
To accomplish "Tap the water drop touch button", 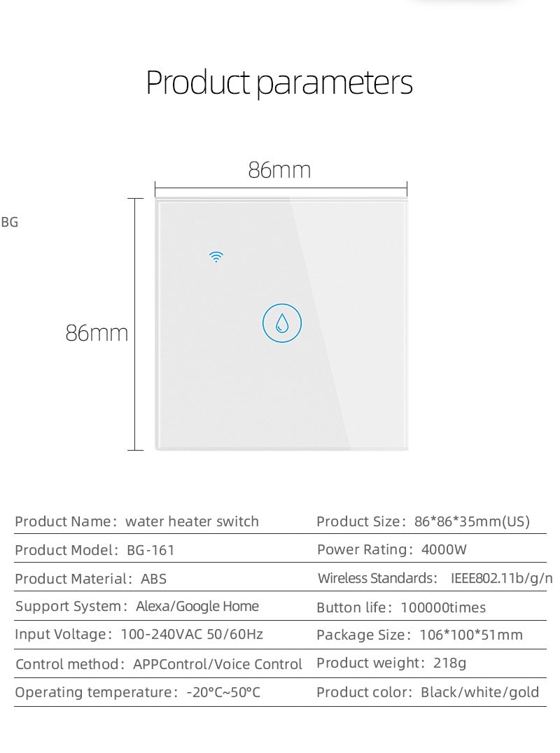I will [281, 323].
